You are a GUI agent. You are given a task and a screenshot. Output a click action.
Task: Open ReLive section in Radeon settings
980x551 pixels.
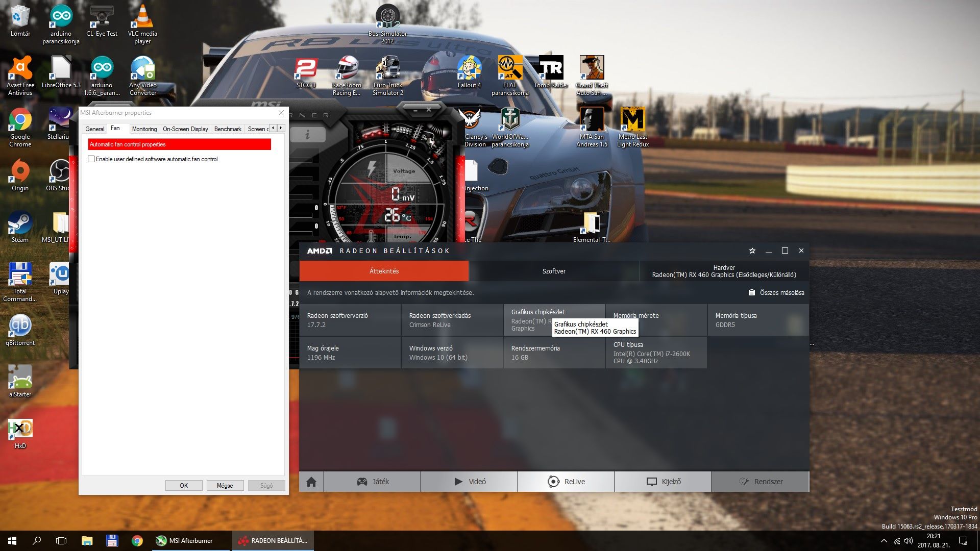(567, 482)
